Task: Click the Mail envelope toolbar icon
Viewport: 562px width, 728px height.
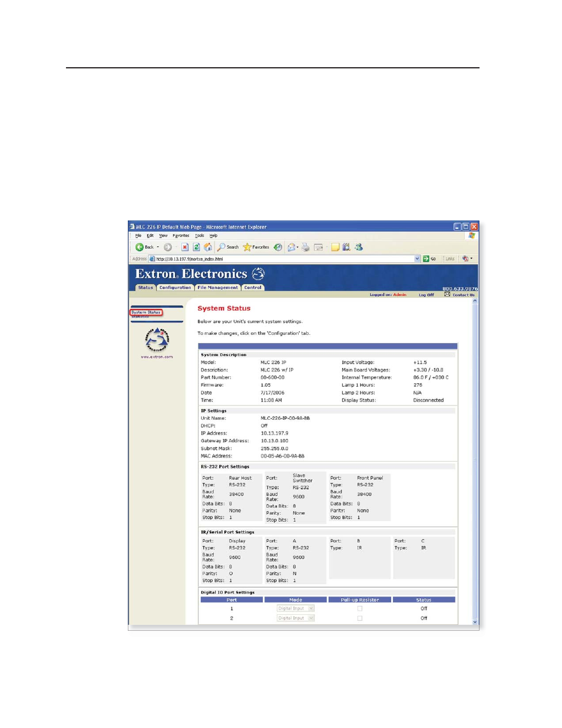Action: click(x=290, y=247)
